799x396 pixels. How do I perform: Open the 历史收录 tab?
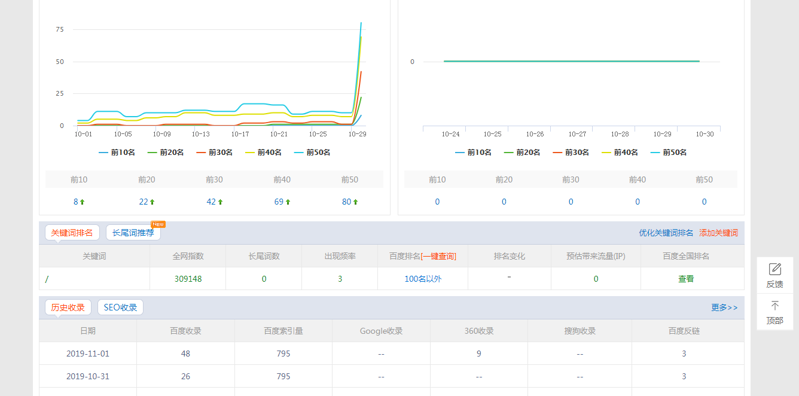[x=68, y=307]
